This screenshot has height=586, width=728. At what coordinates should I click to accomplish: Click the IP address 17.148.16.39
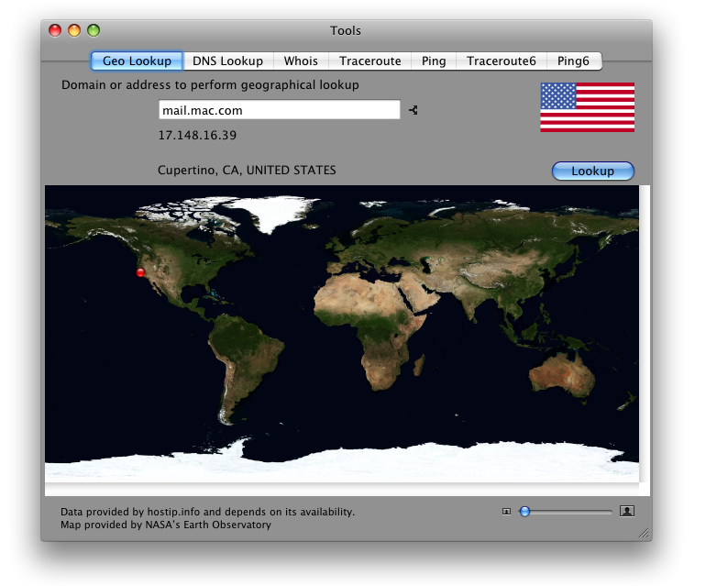click(x=197, y=135)
